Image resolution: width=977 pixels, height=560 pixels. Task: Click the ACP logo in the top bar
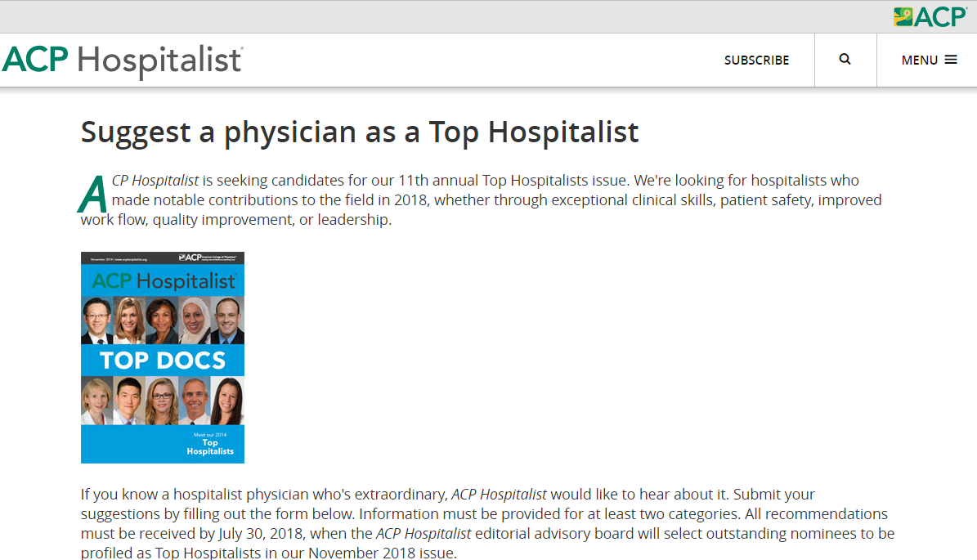pyautogui.click(x=930, y=17)
